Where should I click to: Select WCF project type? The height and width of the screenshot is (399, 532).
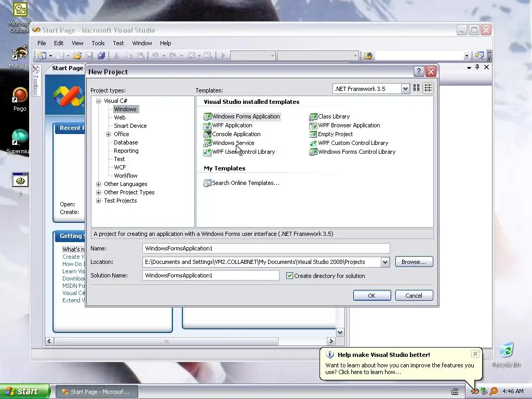[x=120, y=167]
